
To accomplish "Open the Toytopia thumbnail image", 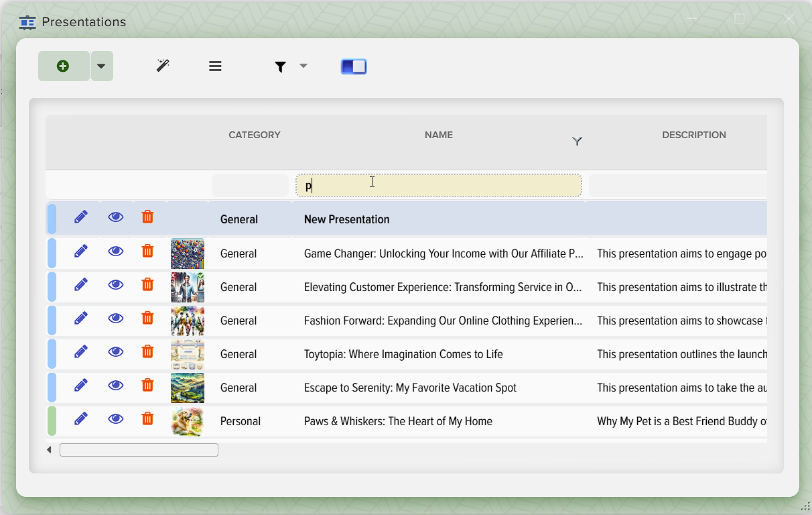I will point(188,354).
